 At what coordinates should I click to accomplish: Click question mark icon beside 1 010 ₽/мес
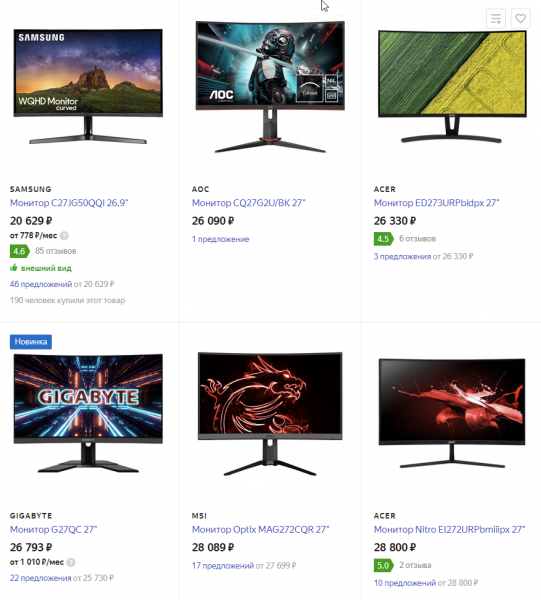71,562
